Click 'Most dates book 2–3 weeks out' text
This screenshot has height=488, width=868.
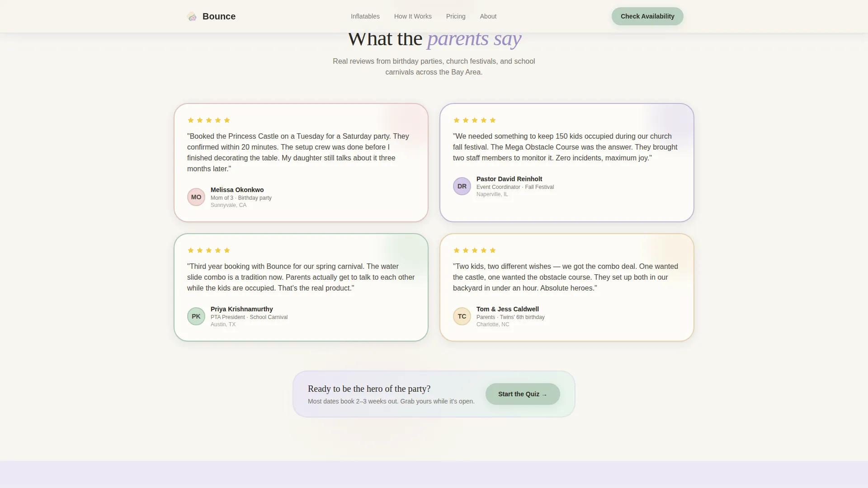click(391, 401)
